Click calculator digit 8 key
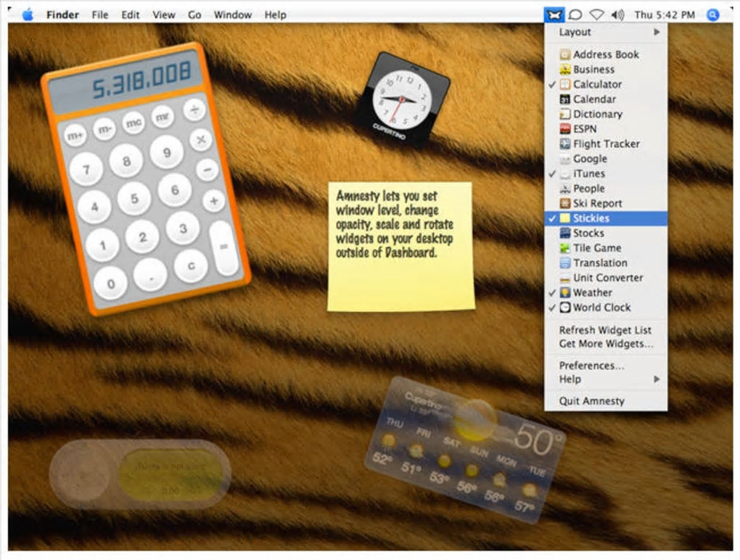740x560 pixels. click(126, 161)
